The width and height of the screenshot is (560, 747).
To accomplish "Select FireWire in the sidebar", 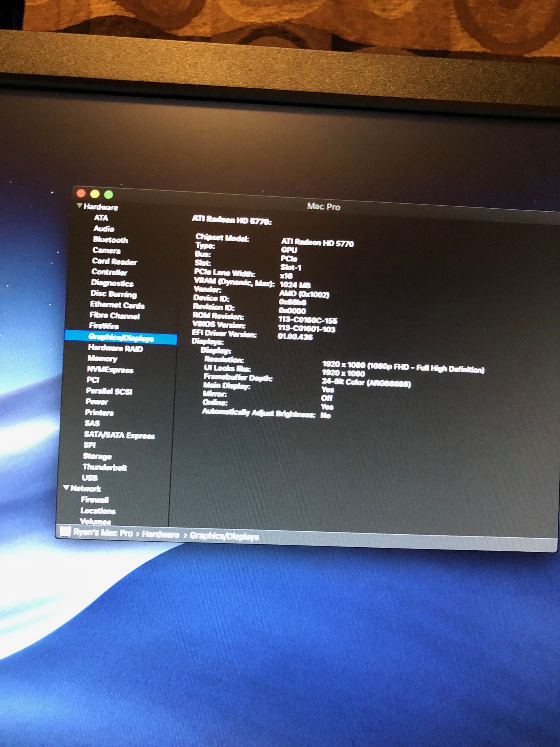I will click(x=104, y=326).
